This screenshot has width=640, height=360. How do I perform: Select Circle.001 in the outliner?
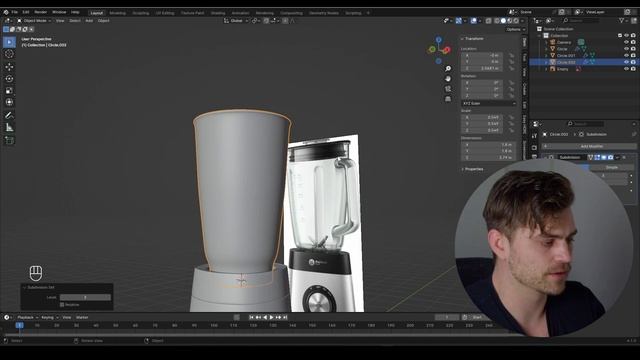[x=566, y=56]
